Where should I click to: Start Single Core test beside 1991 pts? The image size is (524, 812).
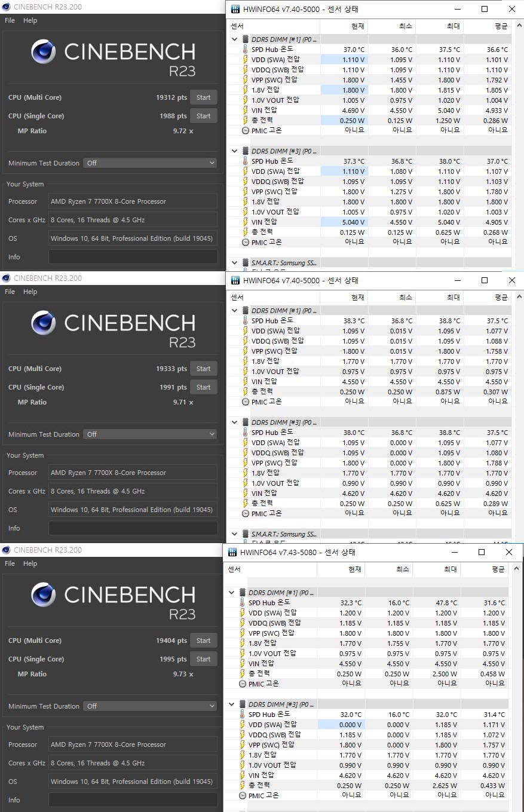[x=203, y=387]
